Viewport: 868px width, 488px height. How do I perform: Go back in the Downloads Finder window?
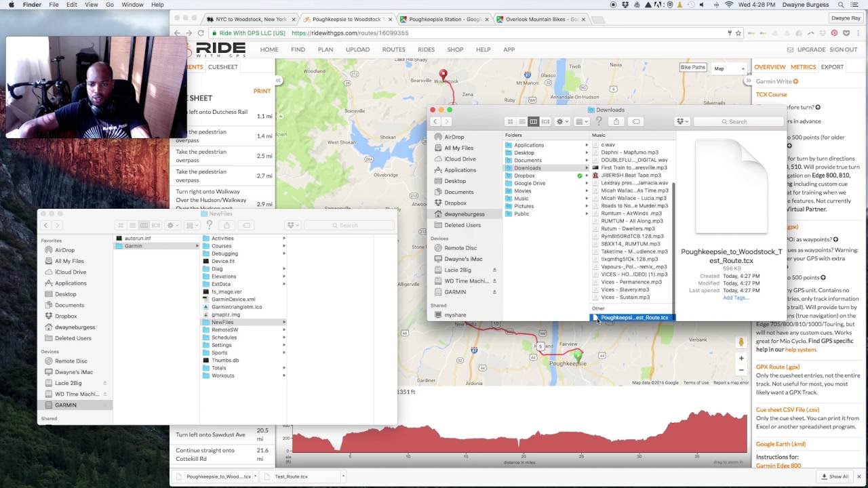click(x=435, y=121)
